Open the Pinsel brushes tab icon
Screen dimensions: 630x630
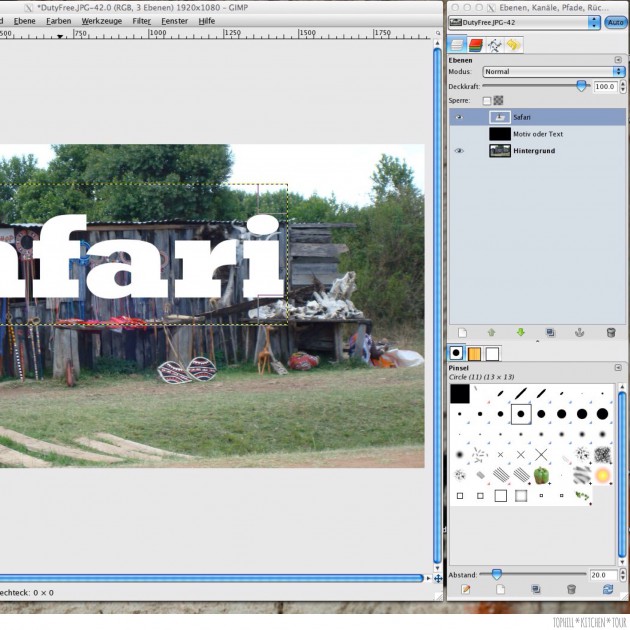point(456,353)
